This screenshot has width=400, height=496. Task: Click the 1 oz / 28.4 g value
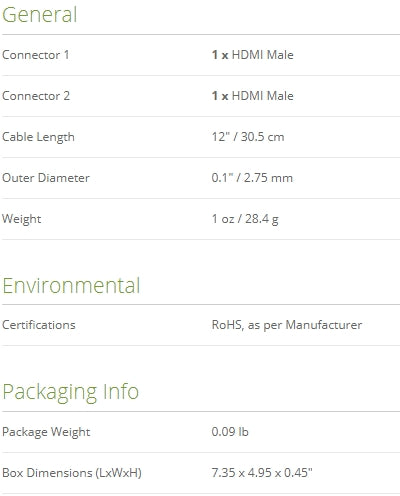coord(245,219)
